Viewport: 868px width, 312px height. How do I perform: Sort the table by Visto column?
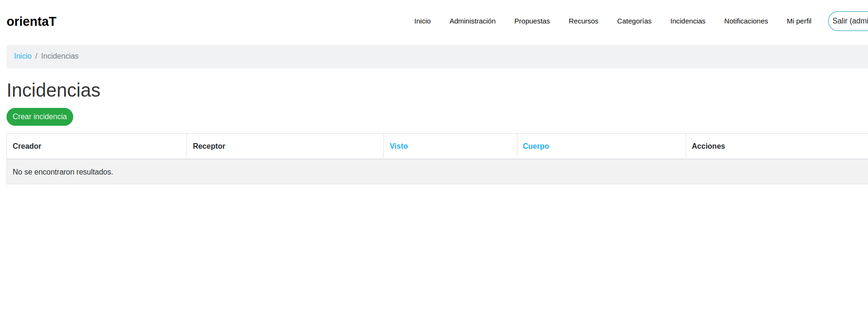coord(398,146)
